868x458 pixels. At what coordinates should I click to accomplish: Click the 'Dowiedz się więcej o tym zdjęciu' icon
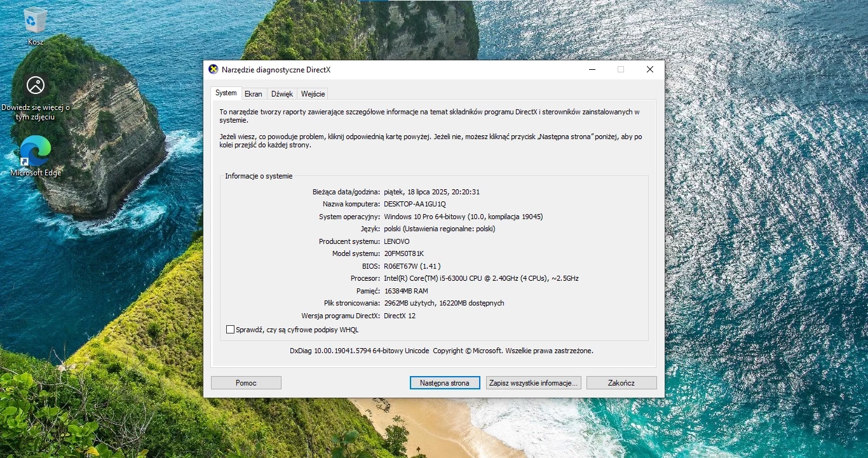pyautogui.click(x=36, y=97)
